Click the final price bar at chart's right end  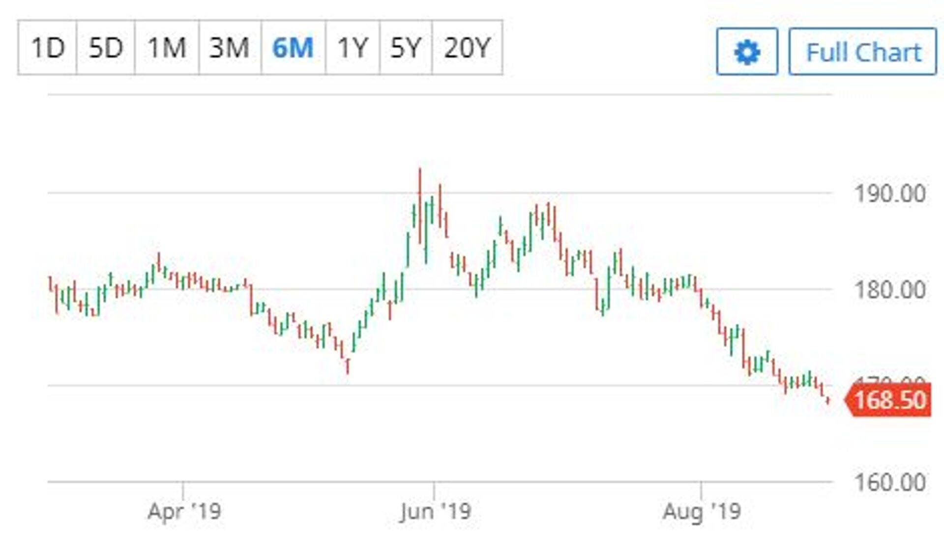coord(828,401)
